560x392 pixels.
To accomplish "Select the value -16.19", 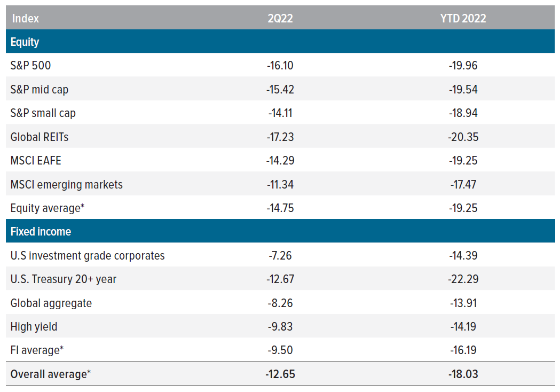I will 463,350.
